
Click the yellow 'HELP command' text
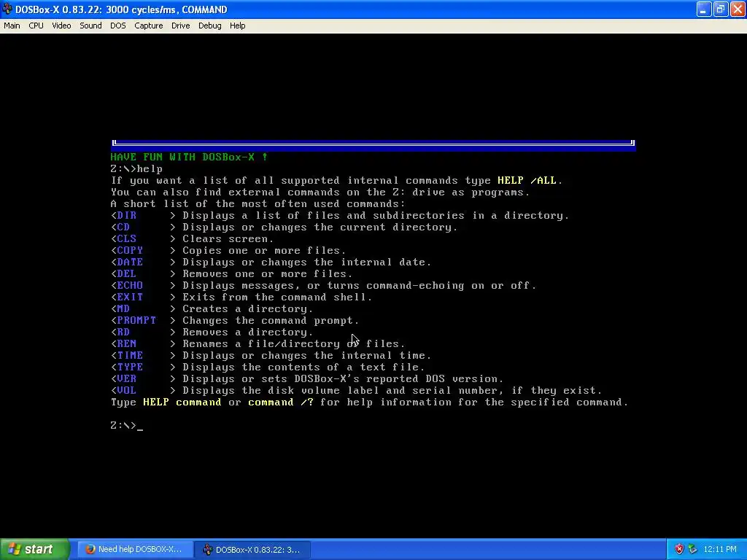182,402
